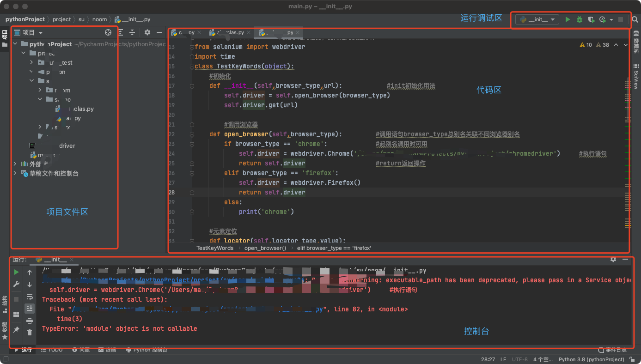641x364 pixels.
Task: Click pythonProject in the navigation bar
Action: (x=25, y=19)
